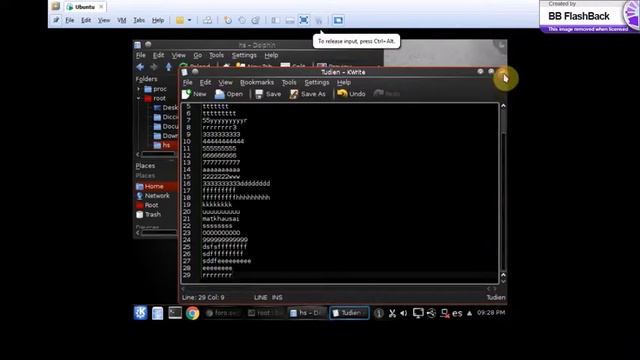
Task: Click the display monitor tray icon
Action: click(x=418, y=313)
